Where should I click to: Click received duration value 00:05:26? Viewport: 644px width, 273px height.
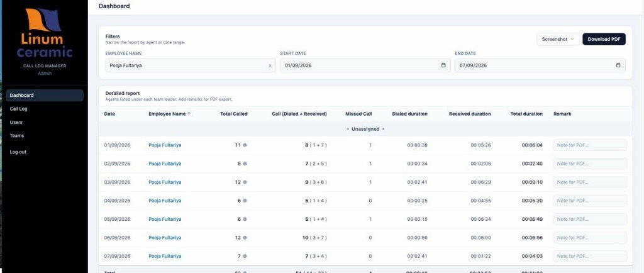pos(480,145)
